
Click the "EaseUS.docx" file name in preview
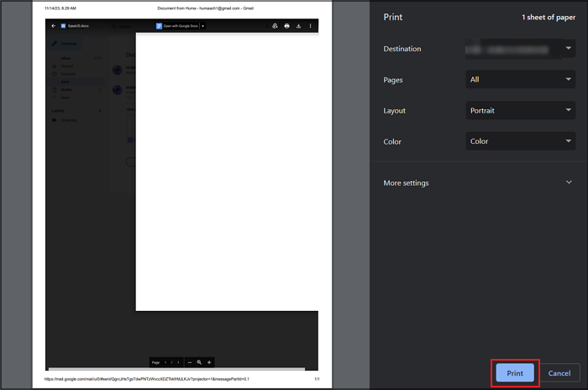[x=78, y=26]
